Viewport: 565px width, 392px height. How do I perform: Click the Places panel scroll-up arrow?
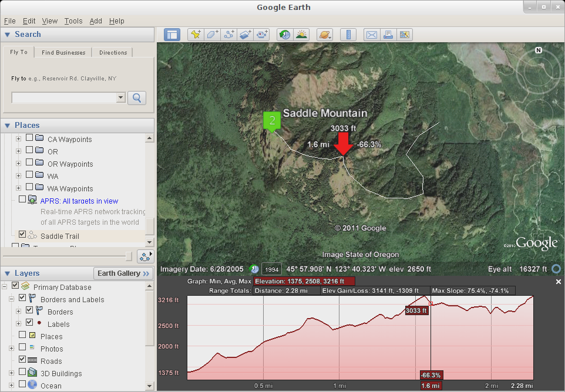click(x=150, y=138)
